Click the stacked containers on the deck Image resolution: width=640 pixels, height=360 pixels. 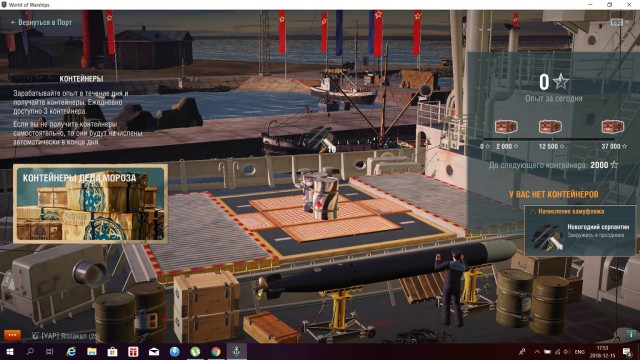pyautogui.click(x=320, y=194)
